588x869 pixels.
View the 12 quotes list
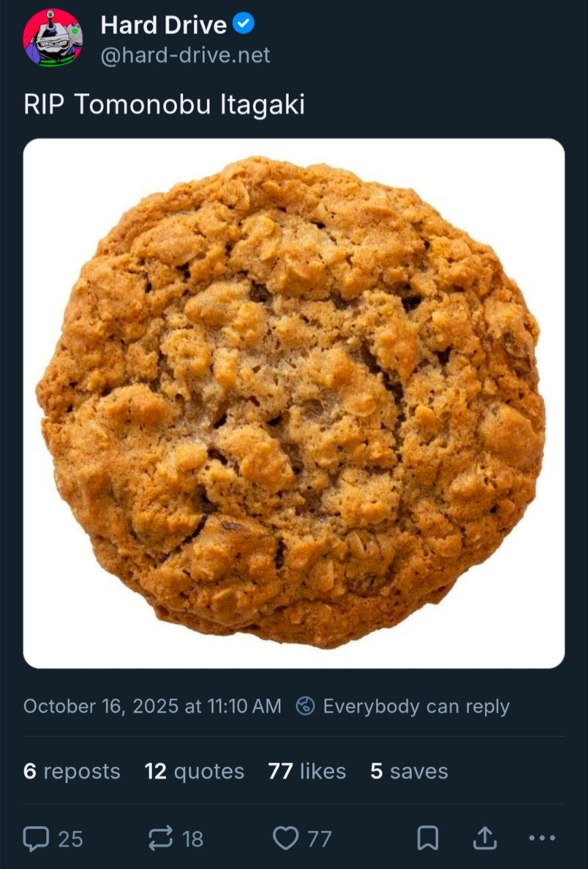pyautogui.click(x=194, y=771)
